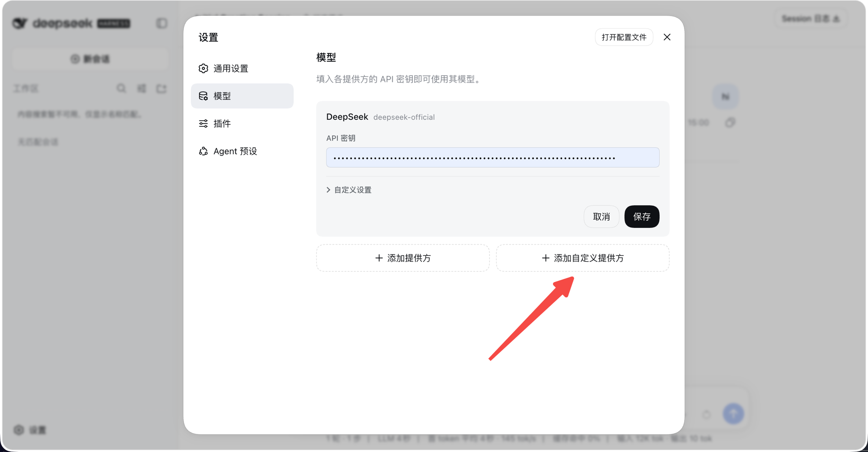Click the deepseek-official provider ID text
This screenshot has height=452, width=868.
[404, 117]
